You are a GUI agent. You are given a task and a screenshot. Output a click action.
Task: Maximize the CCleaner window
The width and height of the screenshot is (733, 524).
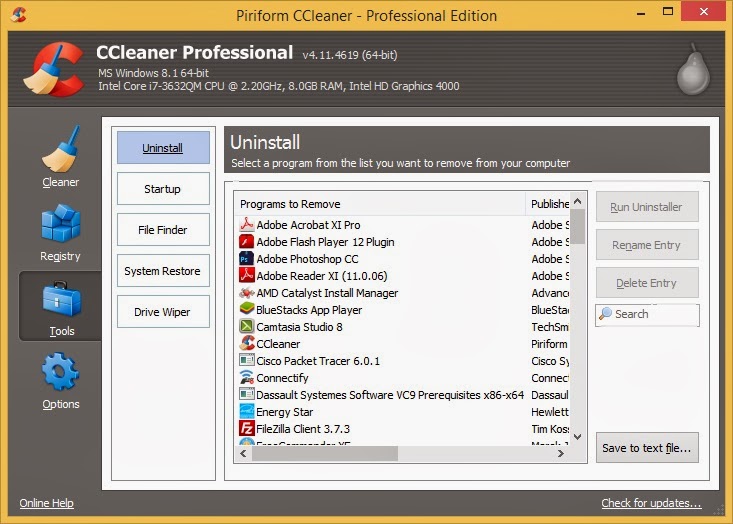point(668,12)
